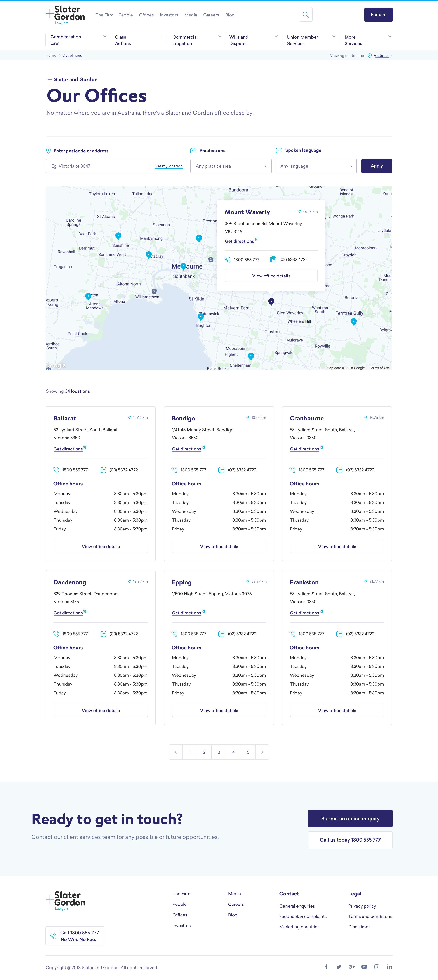Click the next page arrow in pagination
Image resolution: width=438 pixels, height=980 pixels.
(262, 752)
